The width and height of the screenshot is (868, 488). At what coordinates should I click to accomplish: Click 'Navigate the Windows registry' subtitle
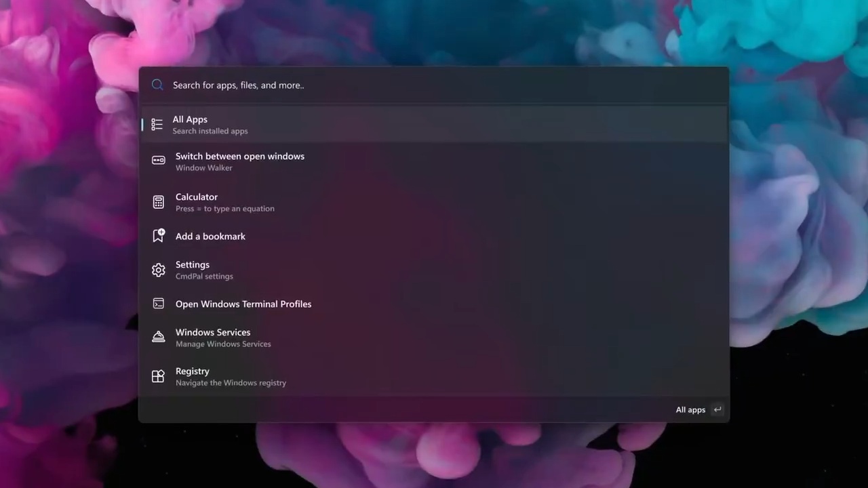coord(231,382)
